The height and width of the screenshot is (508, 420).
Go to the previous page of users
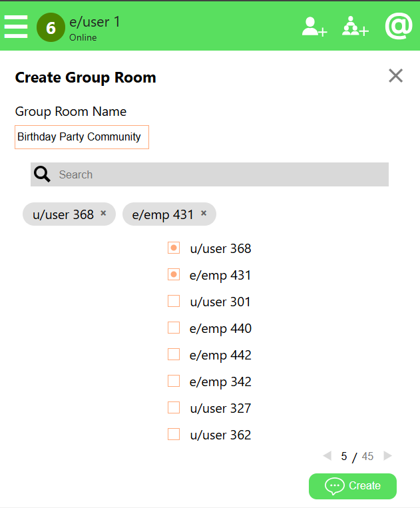tap(327, 456)
